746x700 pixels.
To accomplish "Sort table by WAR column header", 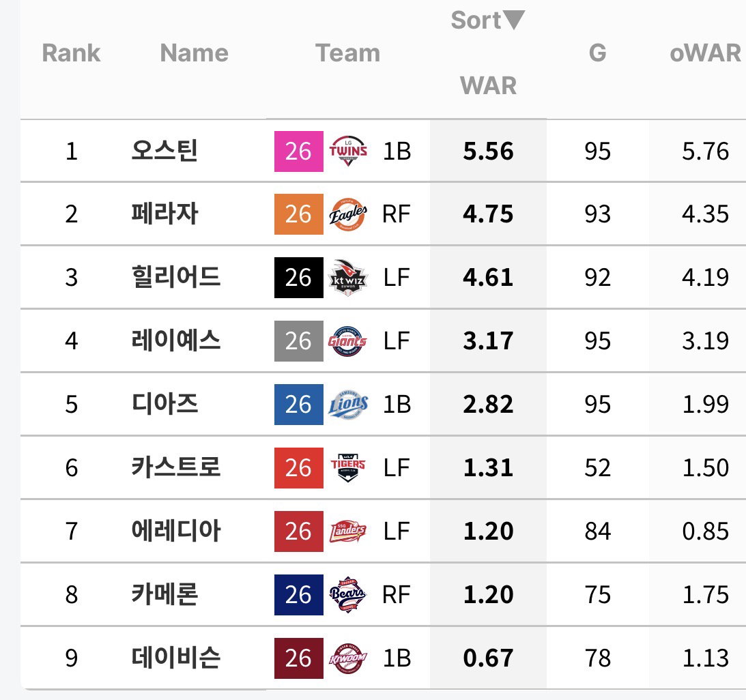I will [488, 85].
